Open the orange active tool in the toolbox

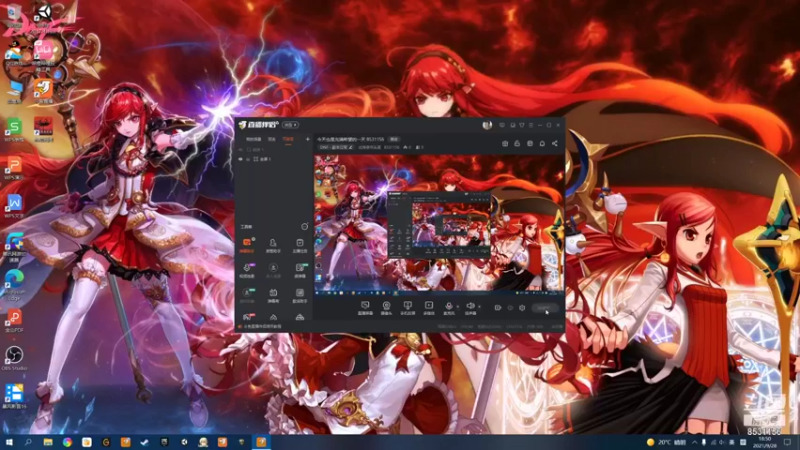(x=247, y=244)
